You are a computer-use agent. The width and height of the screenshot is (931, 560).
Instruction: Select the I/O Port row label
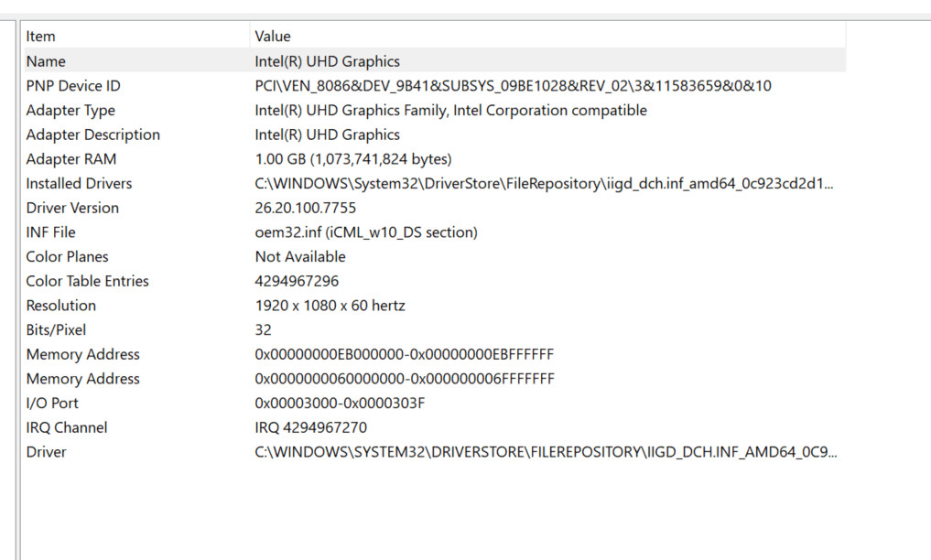coord(52,403)
